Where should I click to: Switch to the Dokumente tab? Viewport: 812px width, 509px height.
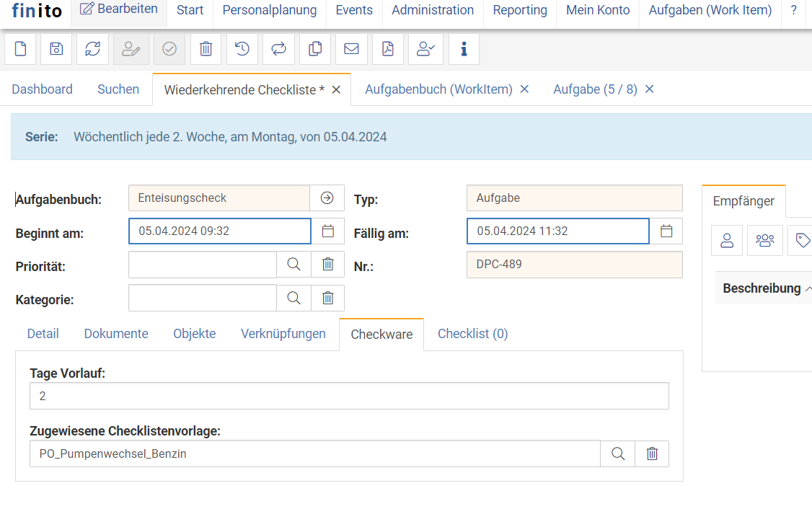pyautogui.click(x=116, y=334)
